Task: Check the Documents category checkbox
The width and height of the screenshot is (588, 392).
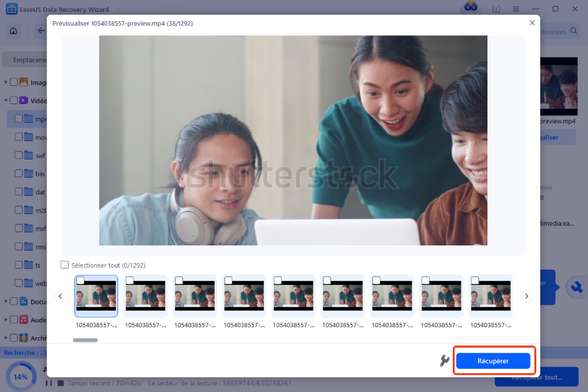Action: (x=14, y=301)
